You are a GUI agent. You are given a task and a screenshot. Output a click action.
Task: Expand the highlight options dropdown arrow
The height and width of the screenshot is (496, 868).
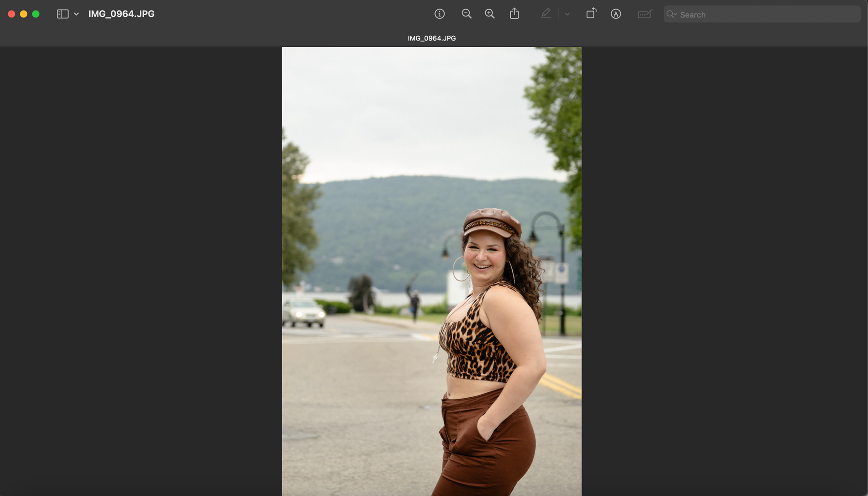[x=567, y=14]
